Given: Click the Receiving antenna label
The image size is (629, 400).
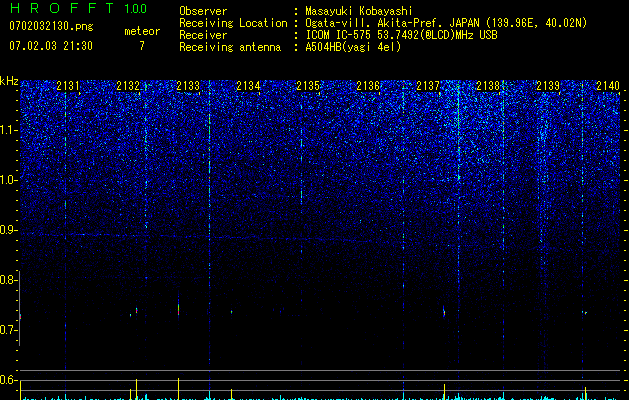Looking at the screenshot, I should (x=230, y=47).
